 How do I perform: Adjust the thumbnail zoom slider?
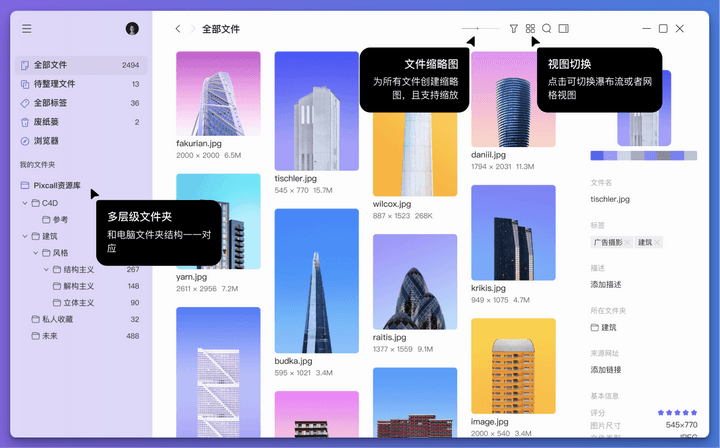click(x=480, y=28)
